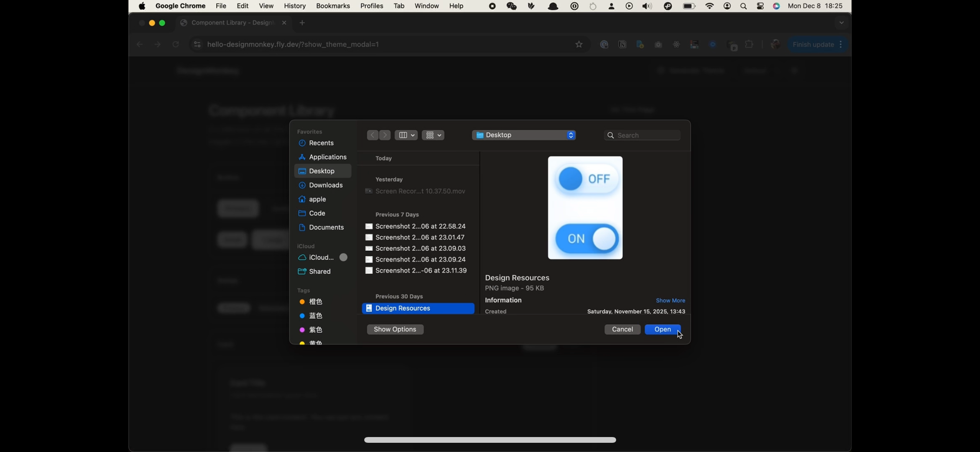The width and height of the screenshot is (980, 452).
Task: Click the Recents clock icon in sidebar
Action: 302,143
